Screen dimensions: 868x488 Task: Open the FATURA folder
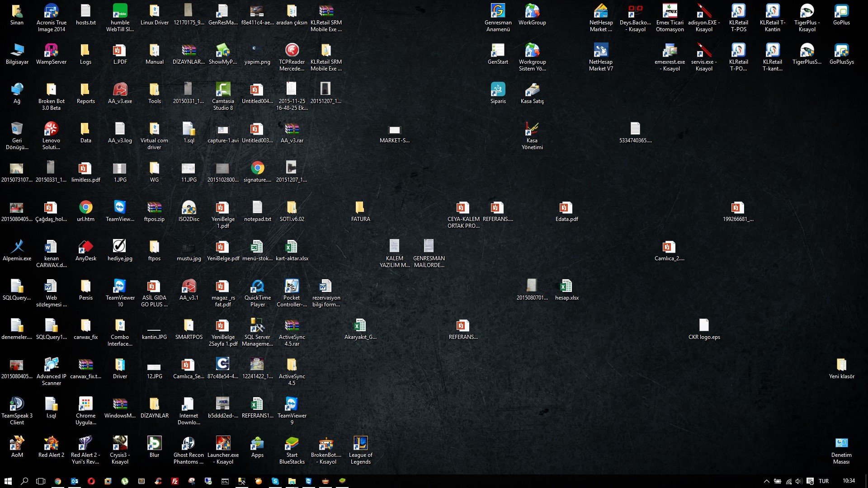point(360,211)
